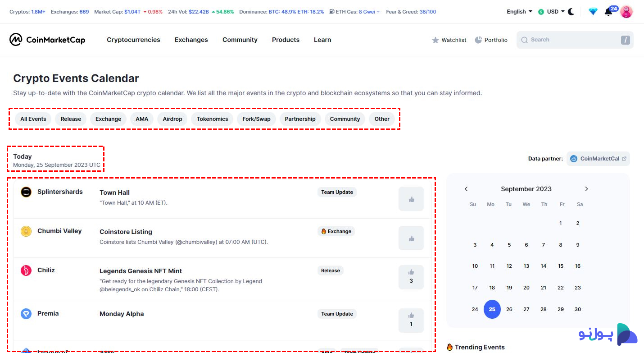The image size is (644, 353).
Task: Click the Market Cap $1.04T value
Action: [x=133, y=12]
